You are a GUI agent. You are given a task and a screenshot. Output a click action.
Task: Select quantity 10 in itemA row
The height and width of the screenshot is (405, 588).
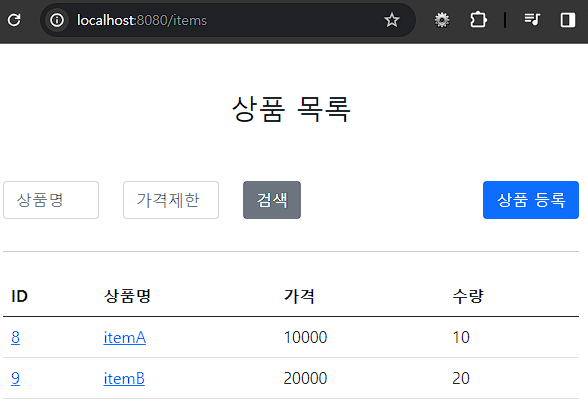click(461, 338)
